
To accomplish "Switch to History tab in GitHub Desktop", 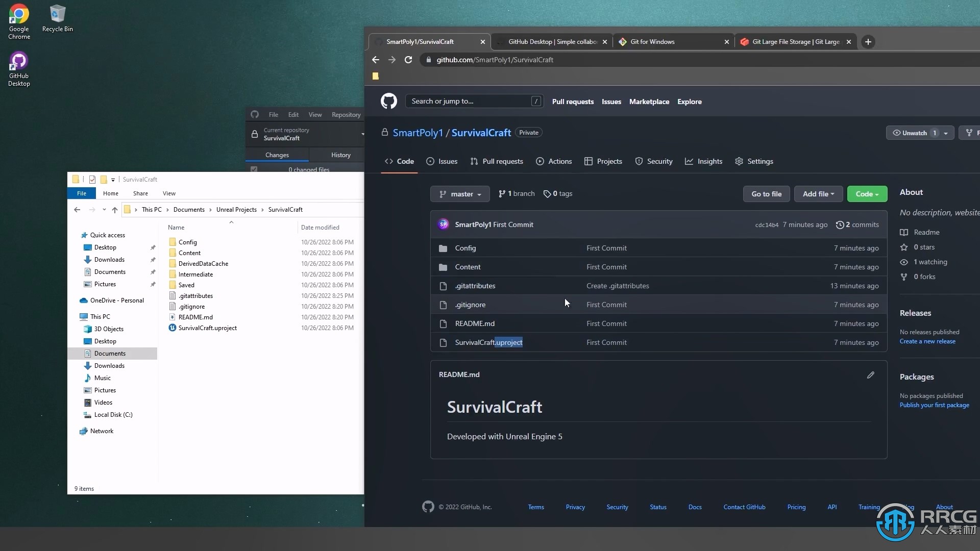I will point(340,155).
